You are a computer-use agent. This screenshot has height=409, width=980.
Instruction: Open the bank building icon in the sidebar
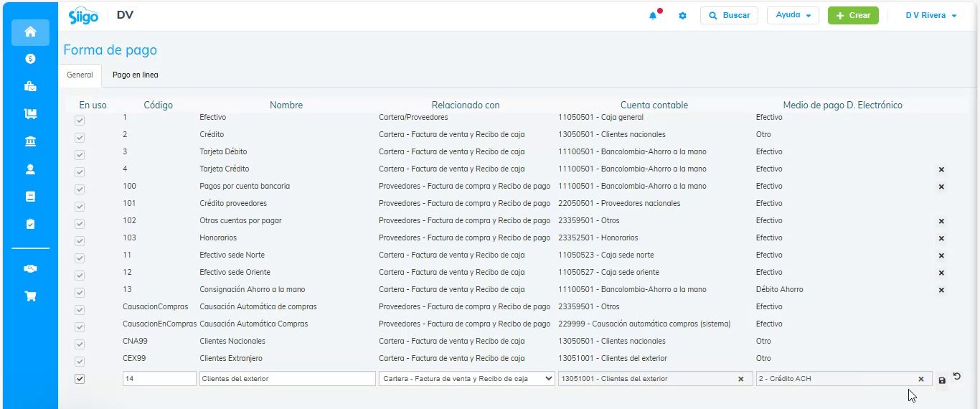tap(30, 142)
